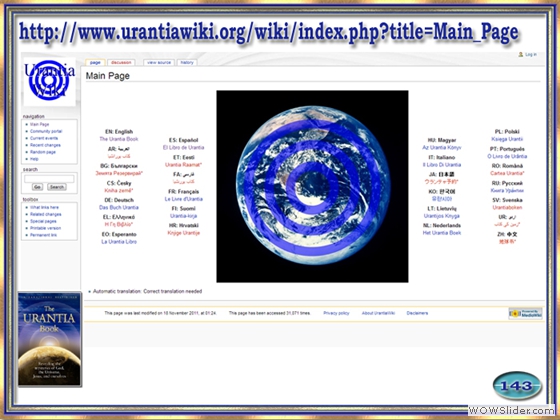Image resolution: width=560 pixels, height=420 pixels.
Task: Open the history tab
Action: pos(187,62)
